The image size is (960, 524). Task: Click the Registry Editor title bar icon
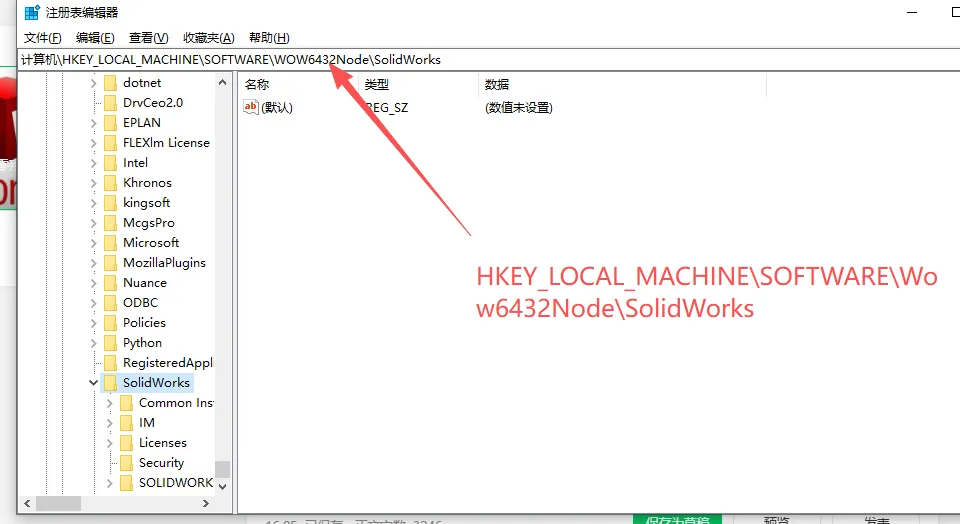click(32, 12)
